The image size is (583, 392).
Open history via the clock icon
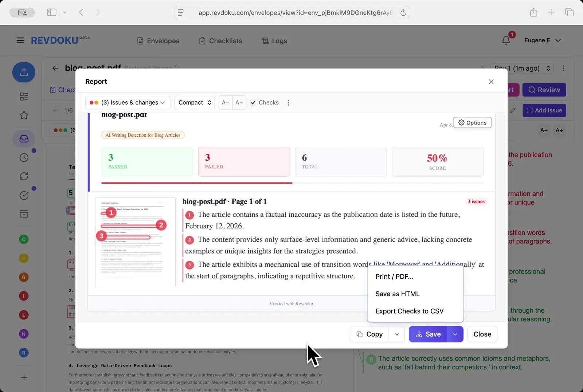[x=23, y=157]
